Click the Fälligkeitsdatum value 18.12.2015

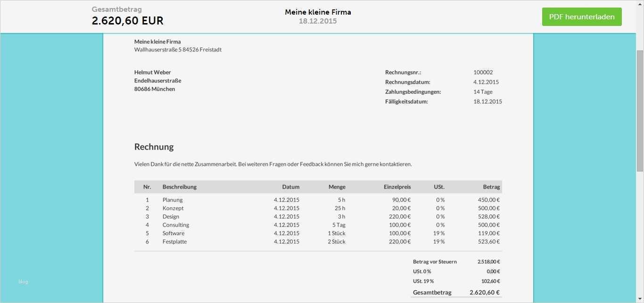click(x=487, y=102)
